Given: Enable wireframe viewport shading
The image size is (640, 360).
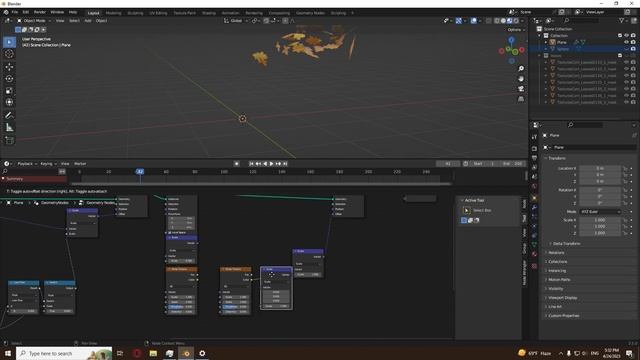Looking at the screenshot, I should 497,20.
